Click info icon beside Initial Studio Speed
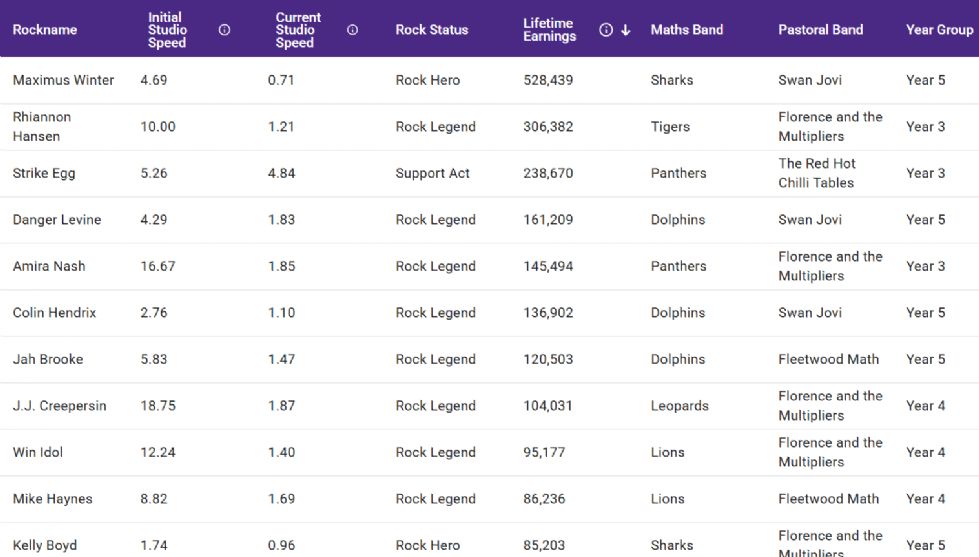 click(x=224, y=30)
